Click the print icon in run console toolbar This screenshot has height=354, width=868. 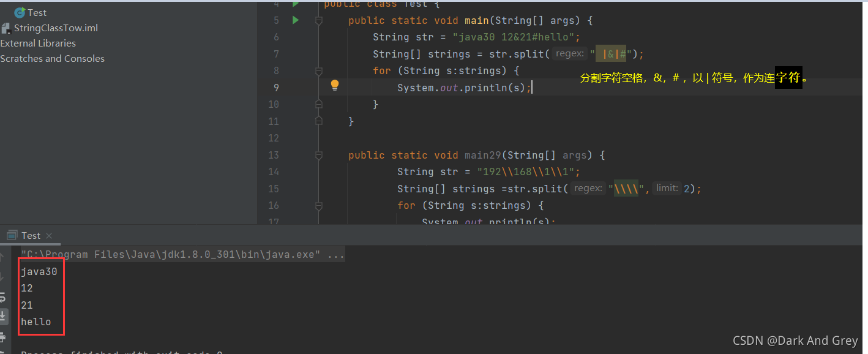[3, 336]
